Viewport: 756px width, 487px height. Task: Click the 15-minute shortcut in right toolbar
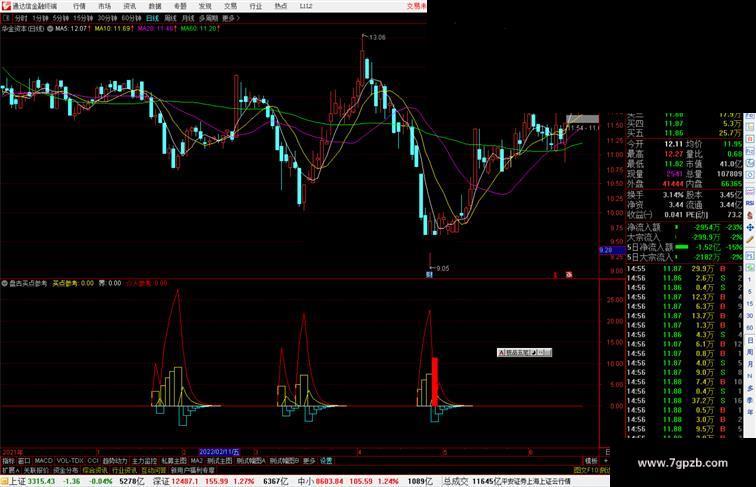point(750,304)
